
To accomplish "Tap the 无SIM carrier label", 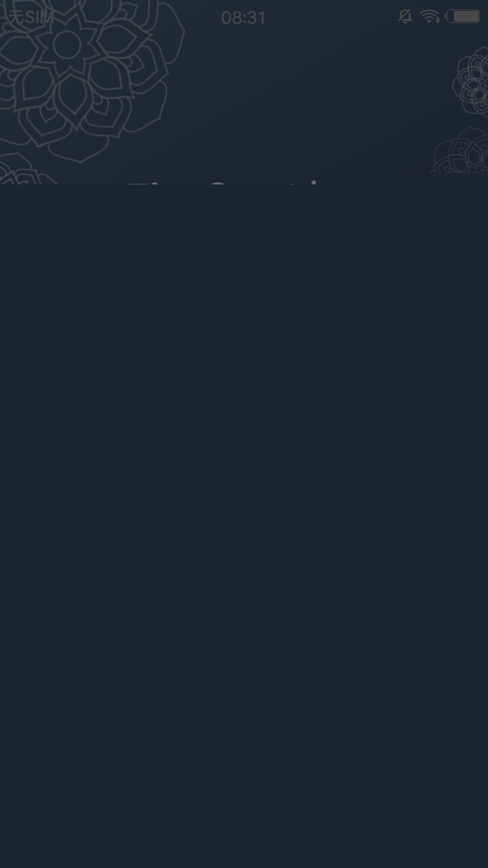I will (x=31, y=18).
